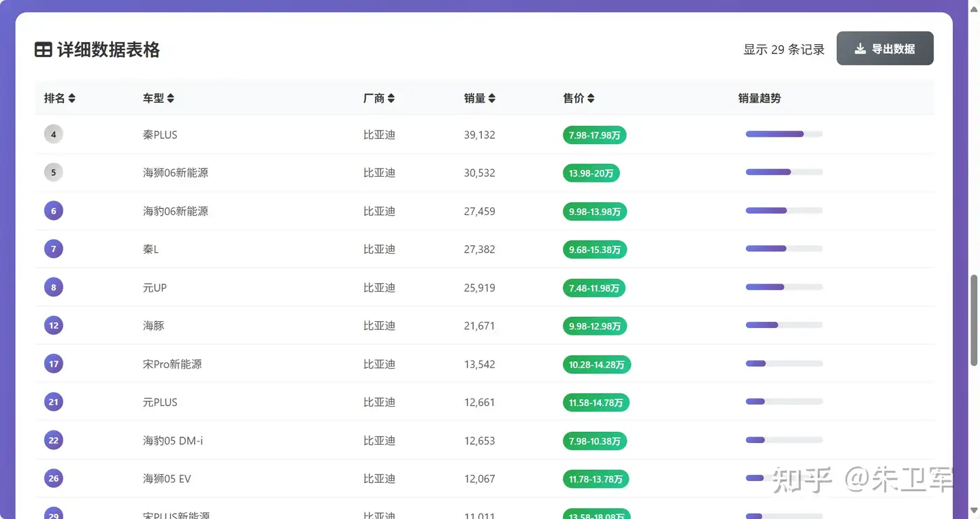Click the 7.98-10.38万 price tag
Screen dimensions: 980x519
point(595,440)
